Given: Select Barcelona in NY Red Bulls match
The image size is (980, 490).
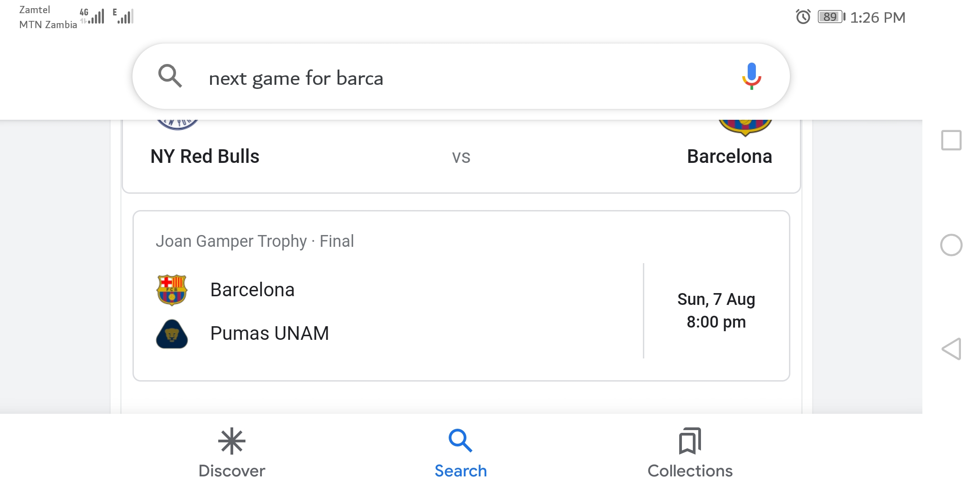Looking at the screenshot, I should coord(729,157).
